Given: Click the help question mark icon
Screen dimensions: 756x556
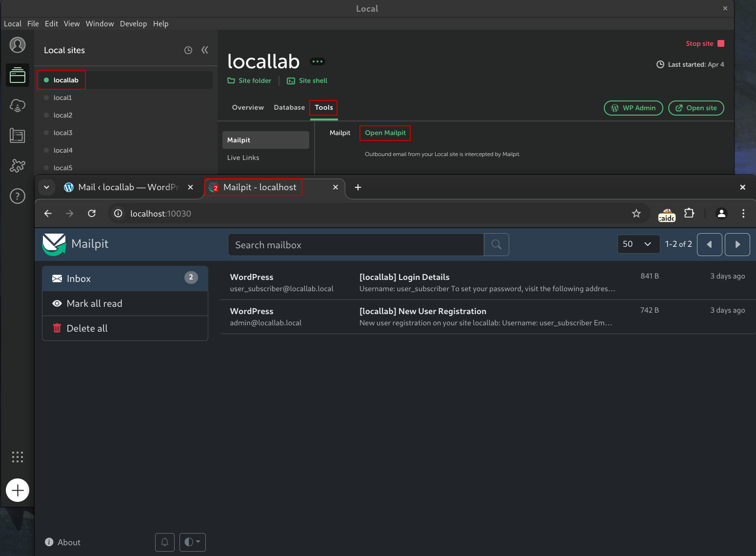Looking at the screenshot, I should (18, 196).
